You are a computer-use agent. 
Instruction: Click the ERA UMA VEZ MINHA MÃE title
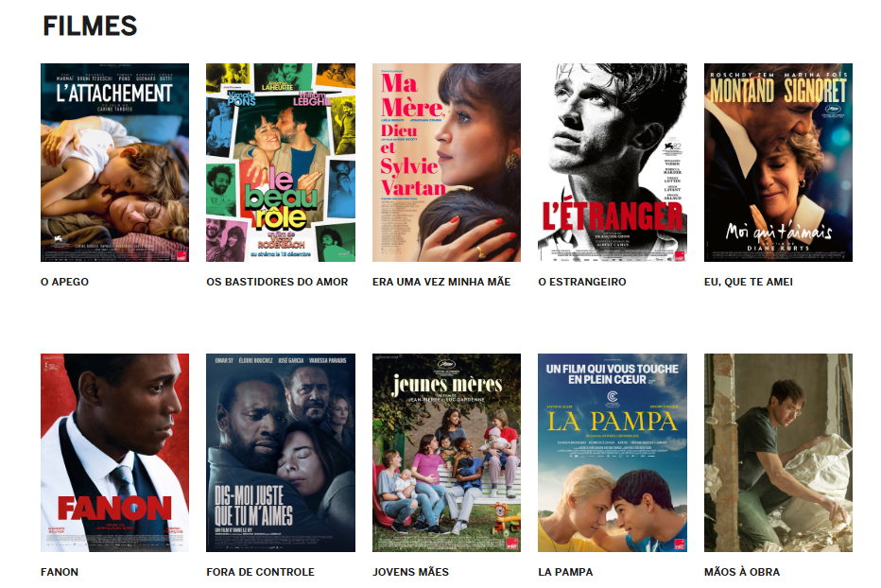pos(441,282)
